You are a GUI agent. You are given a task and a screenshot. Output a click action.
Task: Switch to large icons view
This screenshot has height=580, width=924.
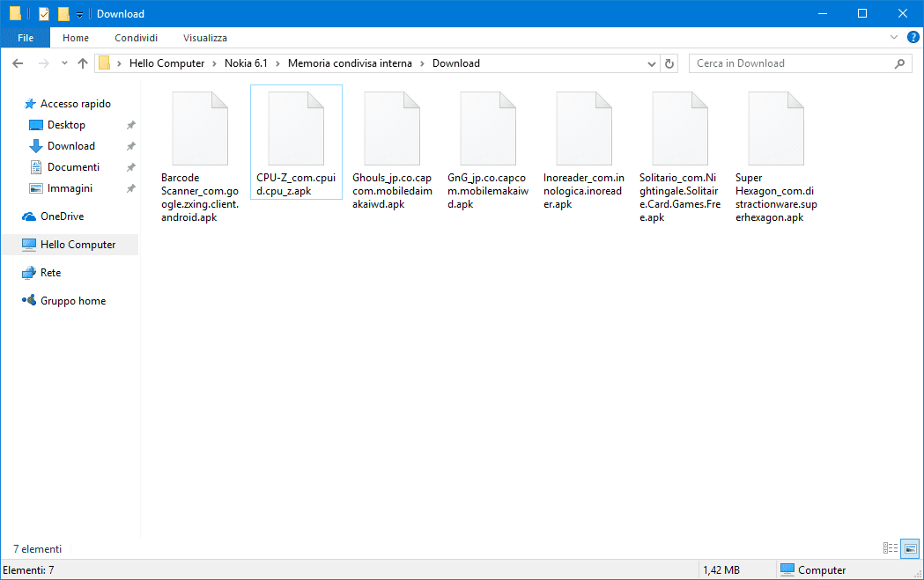click(911, 548)
